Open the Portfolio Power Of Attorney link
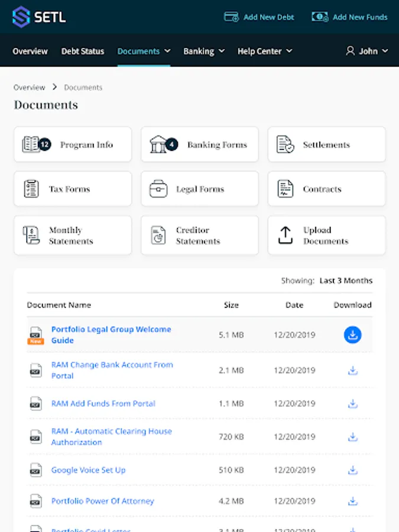The height and width of the screenshot is (532, 399). [x=102, y=501]
